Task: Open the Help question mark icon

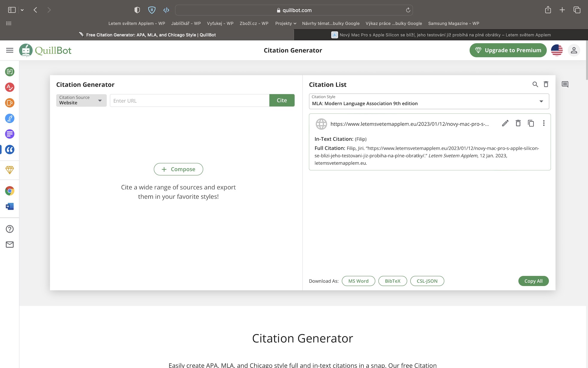Action: coord(10,229)
